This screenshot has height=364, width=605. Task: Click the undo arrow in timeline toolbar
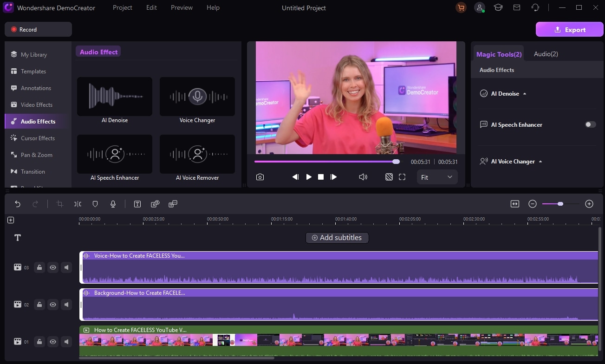coord(18,204)
